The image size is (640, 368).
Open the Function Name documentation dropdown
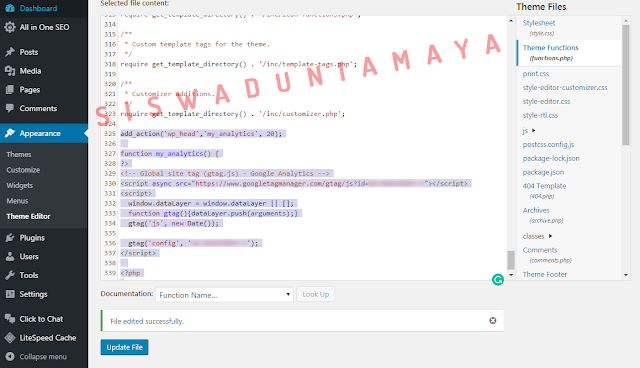(x=224, y=295)
